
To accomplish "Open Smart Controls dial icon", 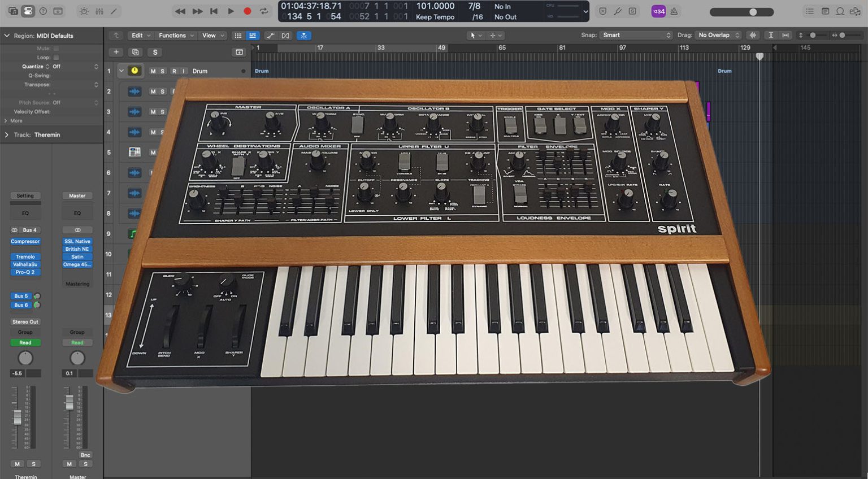I will point(84,11).
